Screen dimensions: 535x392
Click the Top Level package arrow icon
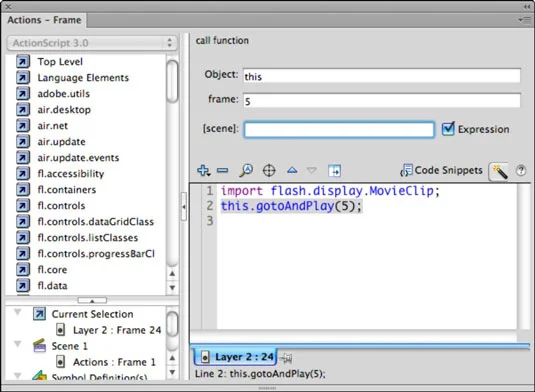23,61
